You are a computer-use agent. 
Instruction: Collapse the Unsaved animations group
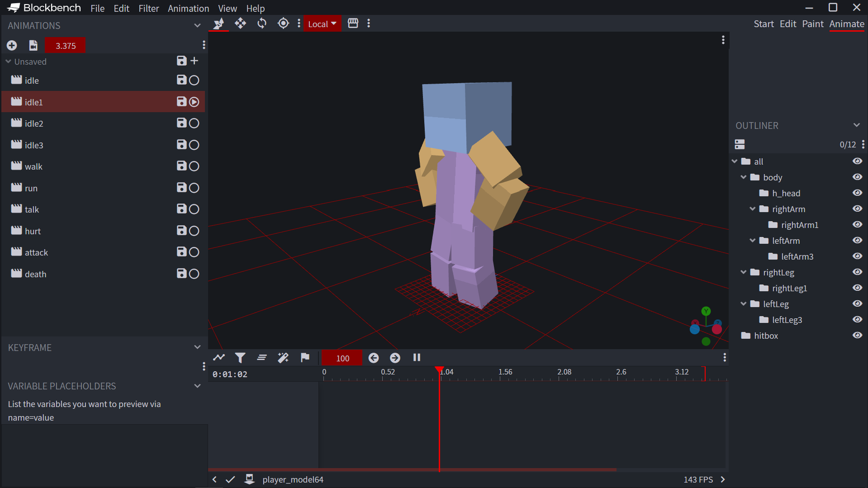pos(9,62)
